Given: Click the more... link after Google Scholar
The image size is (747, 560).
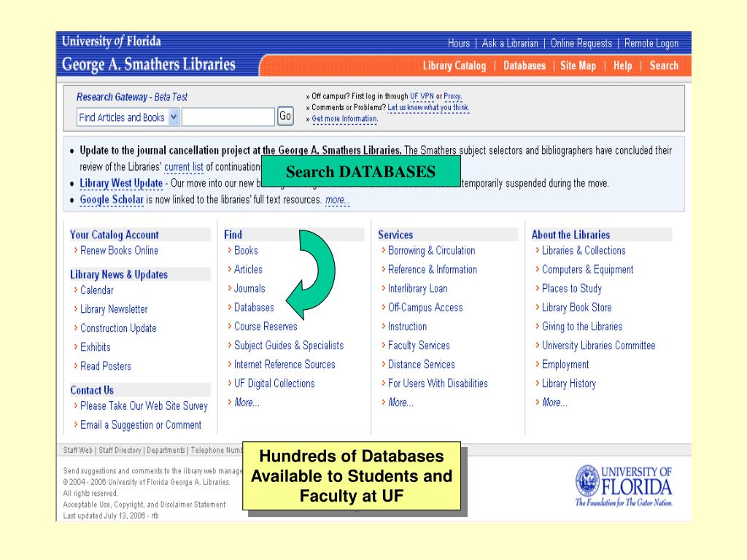Looking at the screenshot, I should (337, 200).
